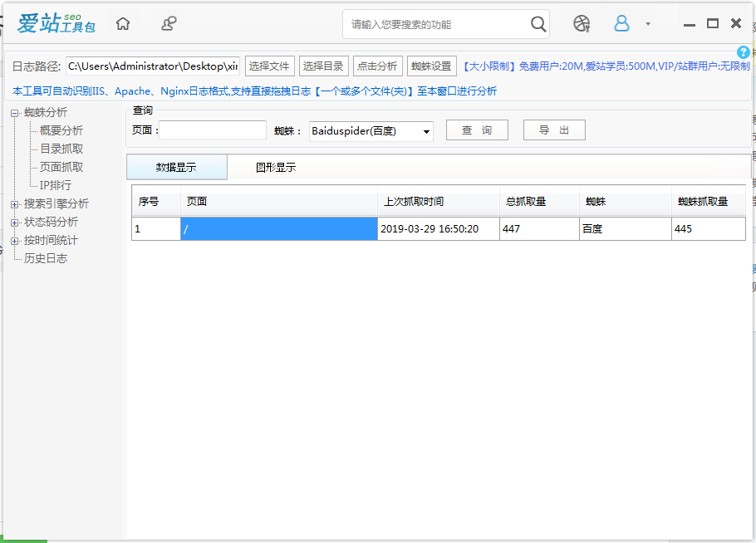Select the 数据显示 tab
The width and height of the screenshot is (756, 543).
[176, 168]
